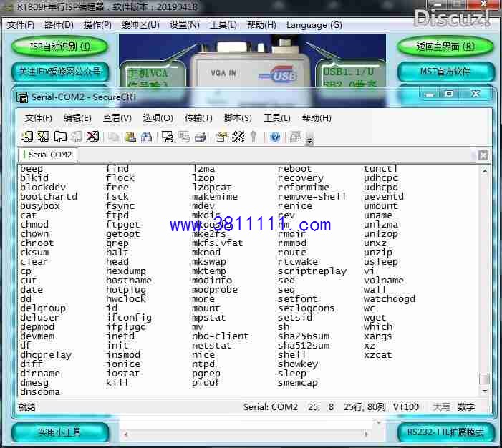The width and height of the screenshot is (502, 448).
Task: Click the green 返回主界面 (R) button
Action: pos(445,47)
